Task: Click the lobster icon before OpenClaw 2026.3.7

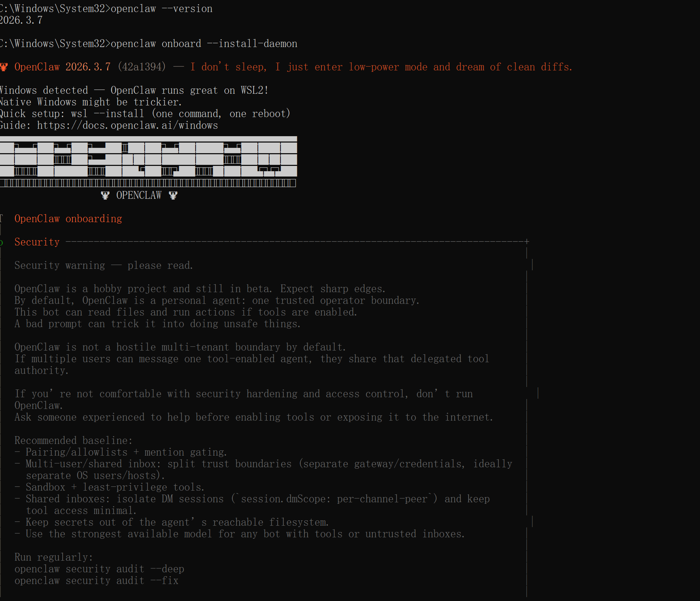Action: [4, 67]
